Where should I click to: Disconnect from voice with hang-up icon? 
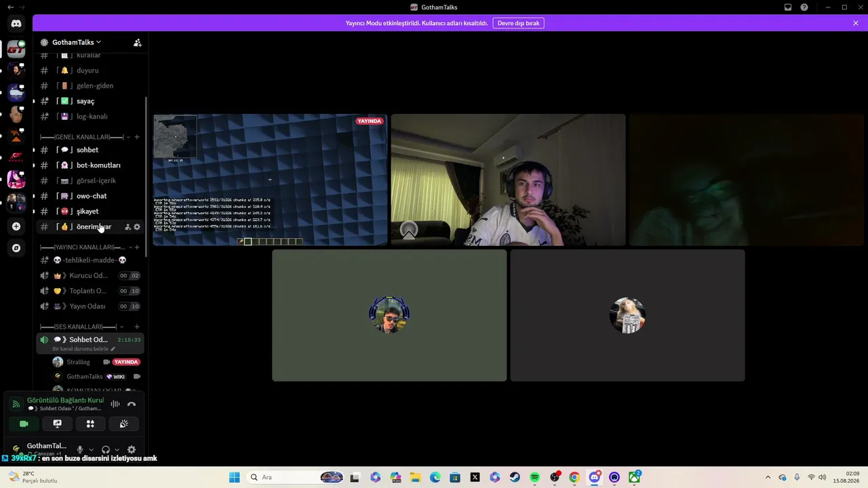click(132, 404)
